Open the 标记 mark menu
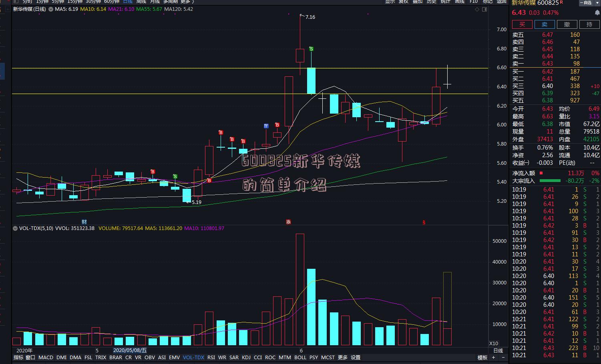Viewport: 601px width, 364px height. point(488,2)
